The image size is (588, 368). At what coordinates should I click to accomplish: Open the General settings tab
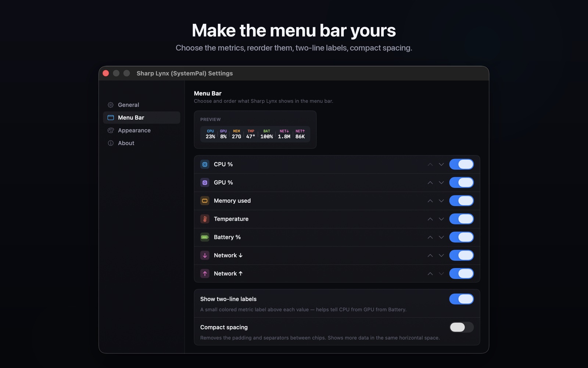click(x=141, y=105)
